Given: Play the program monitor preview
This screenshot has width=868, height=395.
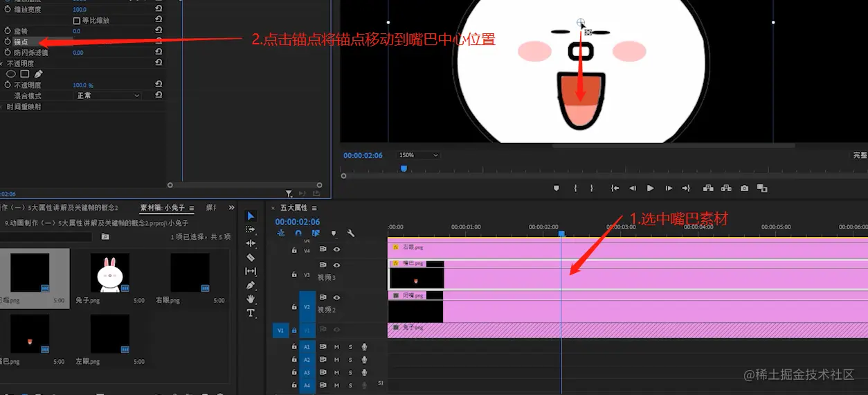Looking at the screenshot, I should click(x=650, y=188).
